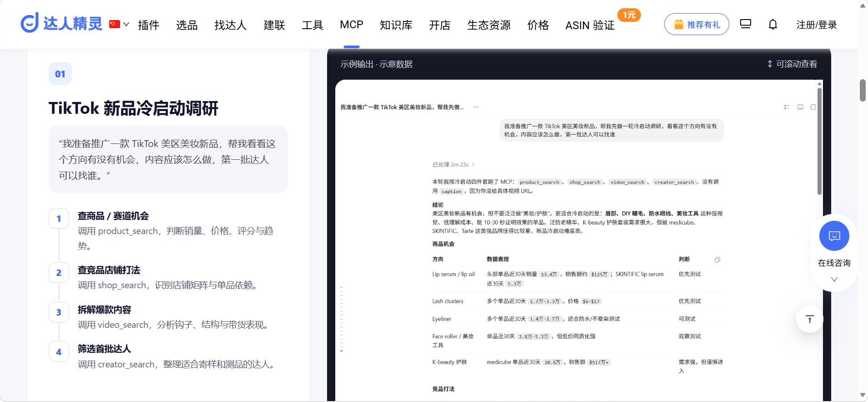Click the main page vertical scrollbar thumb
Image resolution: width=868 pixels, height=402 pixels.
pyautogui.click(x=863, y=90)
